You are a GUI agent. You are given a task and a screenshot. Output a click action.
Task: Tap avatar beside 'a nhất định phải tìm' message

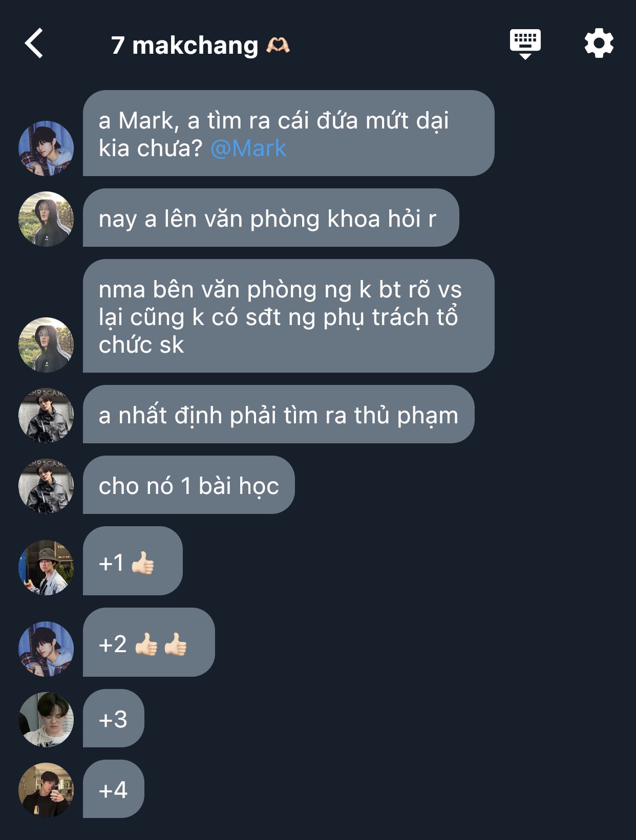[x=46, y=415]
